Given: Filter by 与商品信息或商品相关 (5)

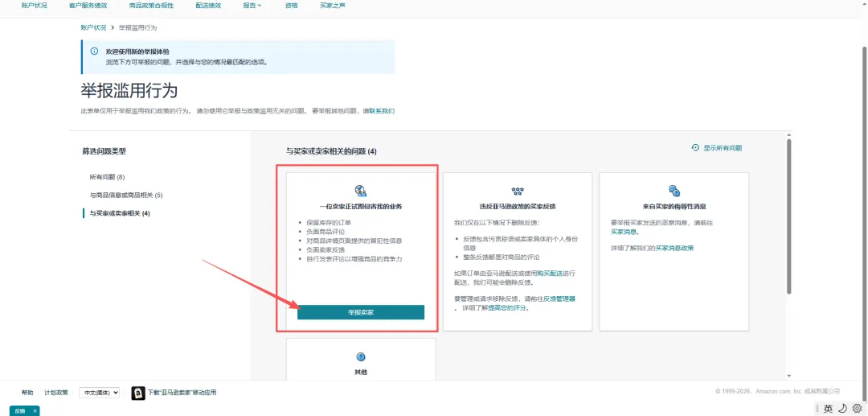Looking at the screenshot, I should tap(125, 195).
